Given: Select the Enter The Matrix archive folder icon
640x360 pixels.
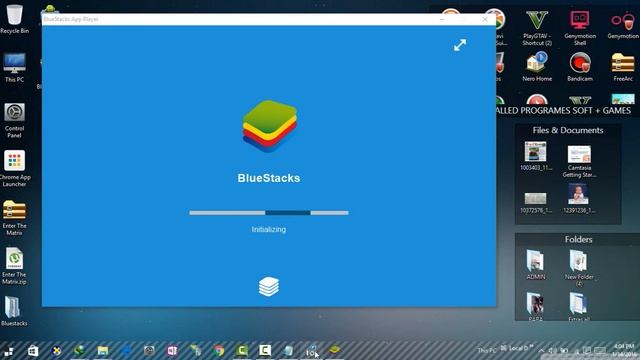Looking at the screenshot, I should (14, 218).
